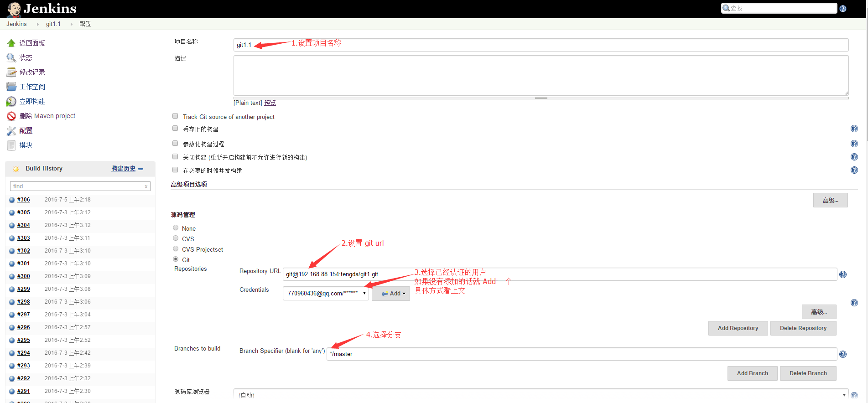Open help for 丢弃旧的构建 option
The height and width of the screenshot is (403, 868).
(x=854, y=129)
